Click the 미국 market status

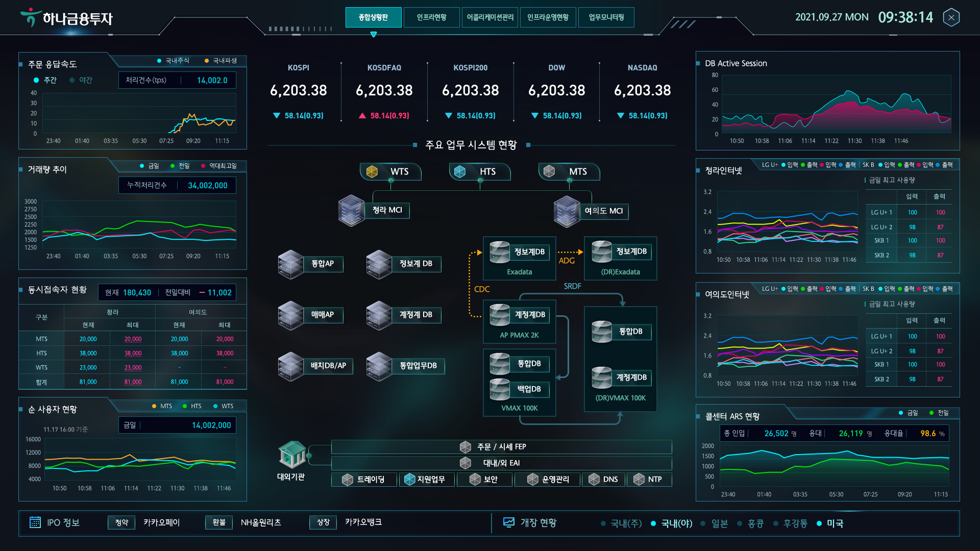830,523
